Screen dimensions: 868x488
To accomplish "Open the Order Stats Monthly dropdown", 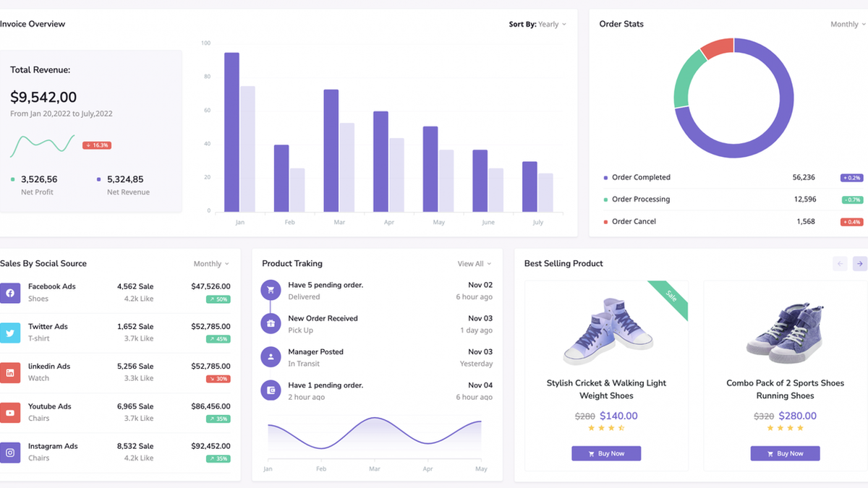I will [x=848, y=25].
